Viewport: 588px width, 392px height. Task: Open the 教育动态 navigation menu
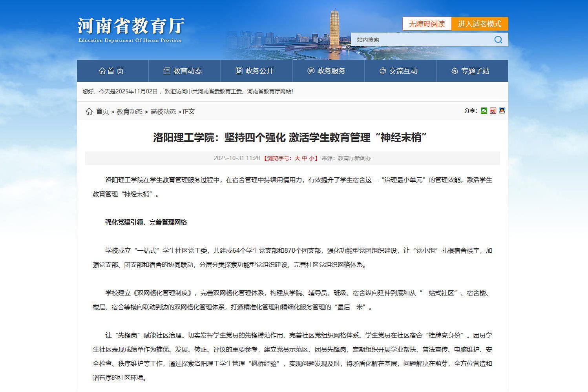(183, 71)
